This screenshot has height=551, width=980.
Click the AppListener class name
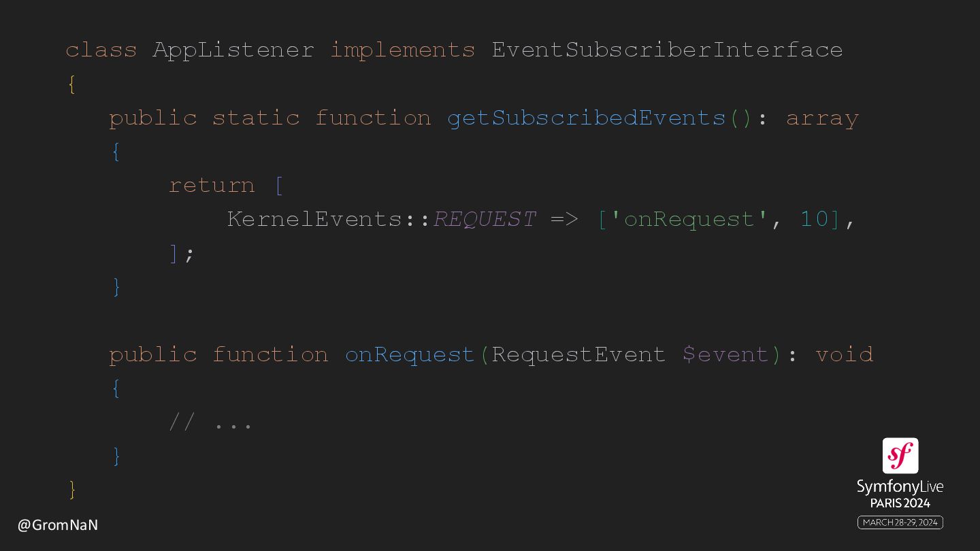[x=233, y=50]
